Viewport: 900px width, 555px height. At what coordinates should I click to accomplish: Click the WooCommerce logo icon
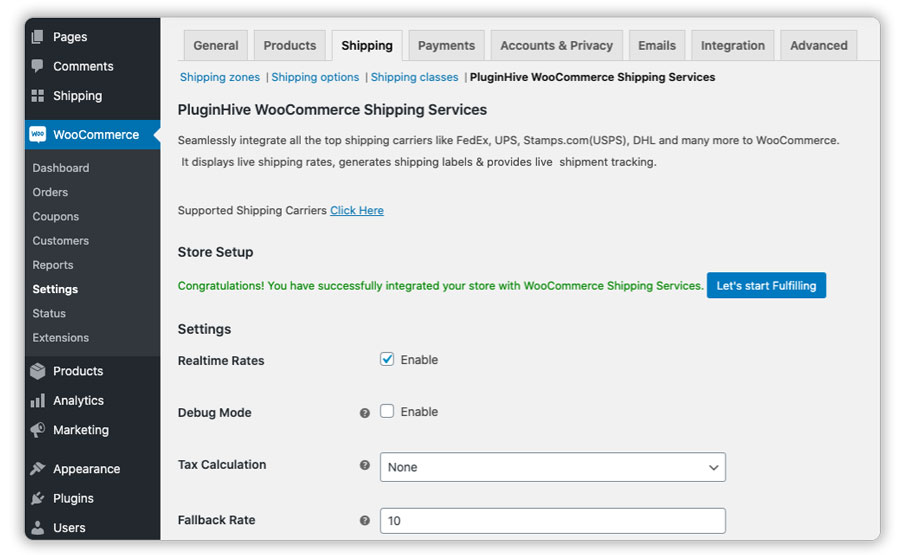(38, 134)
